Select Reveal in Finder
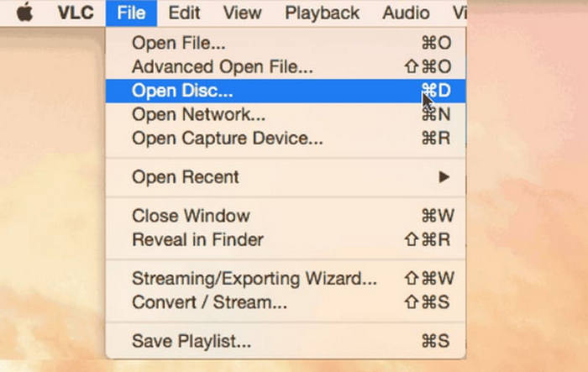 coord(286,239)
